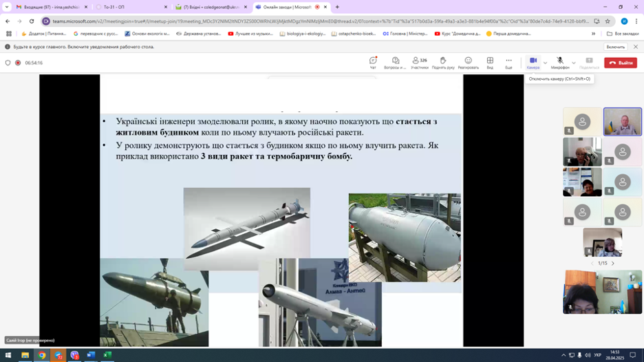
Task: Open Viber from the taskbar
Action: click(74, 355)
